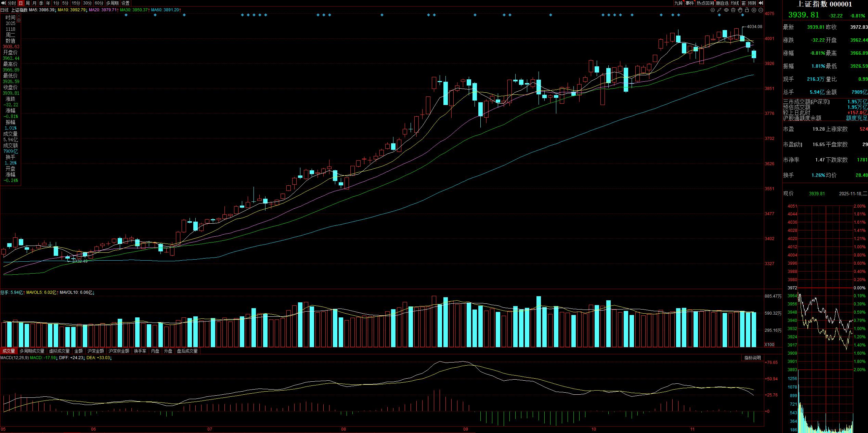
Task: Activate the hand pan tool
Action: coord(740,10)
